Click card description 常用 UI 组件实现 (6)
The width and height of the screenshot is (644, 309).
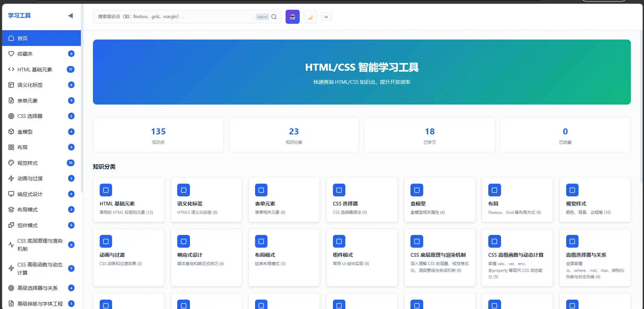351,264
